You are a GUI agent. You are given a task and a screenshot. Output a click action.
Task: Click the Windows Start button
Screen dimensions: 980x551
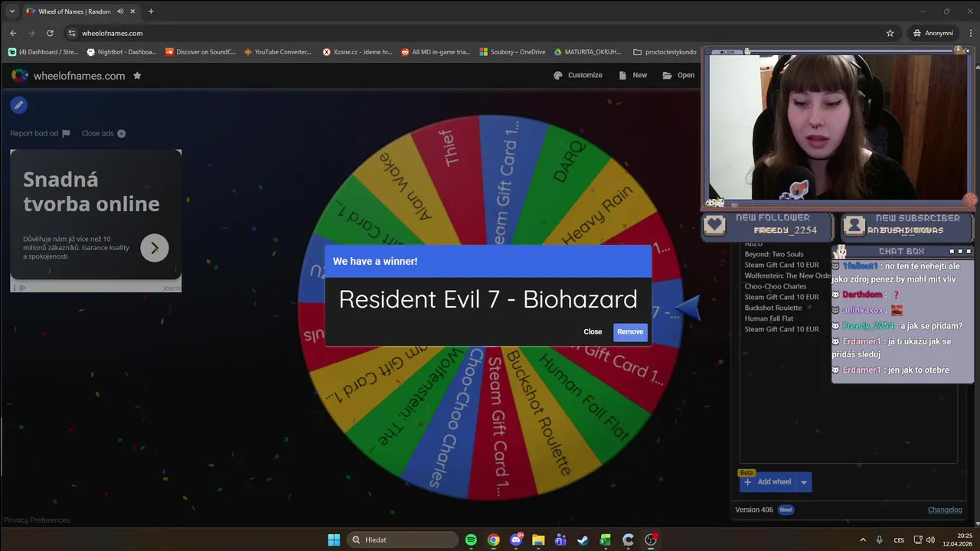pyautogui.click(x=334, y=540)
